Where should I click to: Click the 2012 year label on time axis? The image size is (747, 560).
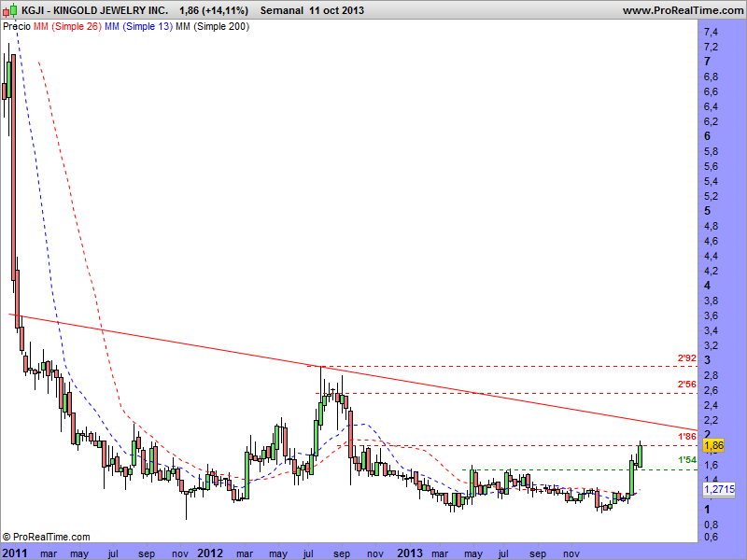click(x=210, y=553)
